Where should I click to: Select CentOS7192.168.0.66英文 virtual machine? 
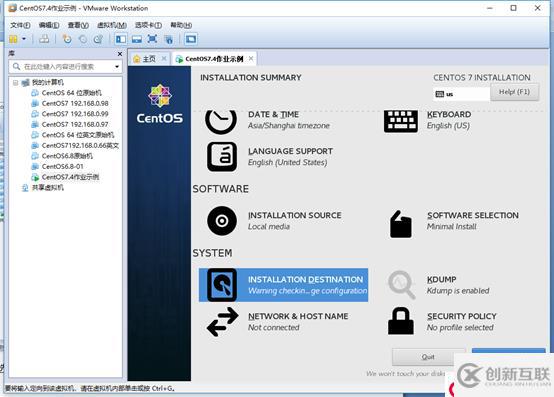(x=80, y=146)
